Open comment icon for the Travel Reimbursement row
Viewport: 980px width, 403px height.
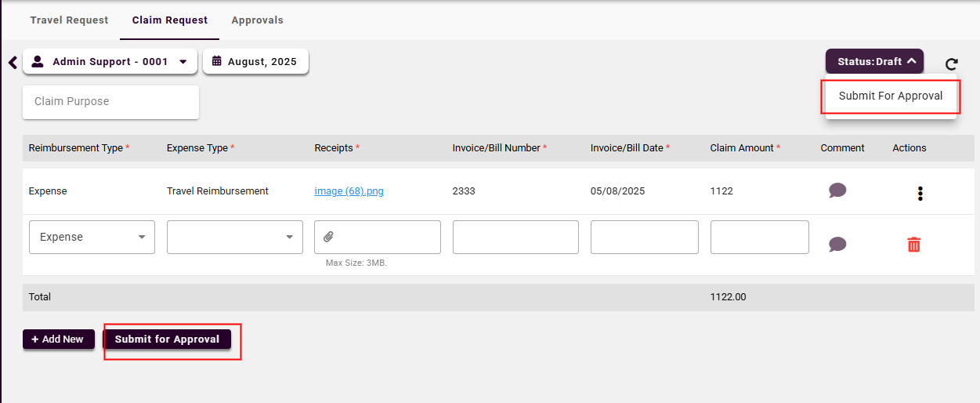pos(837,190)
